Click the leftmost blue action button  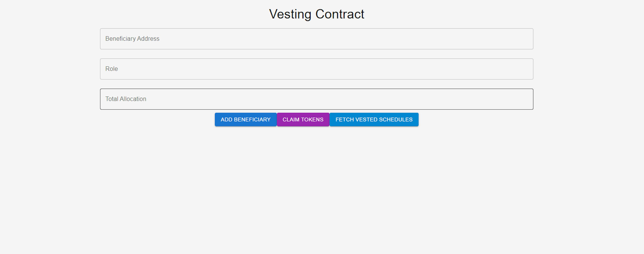pos(246,119)
